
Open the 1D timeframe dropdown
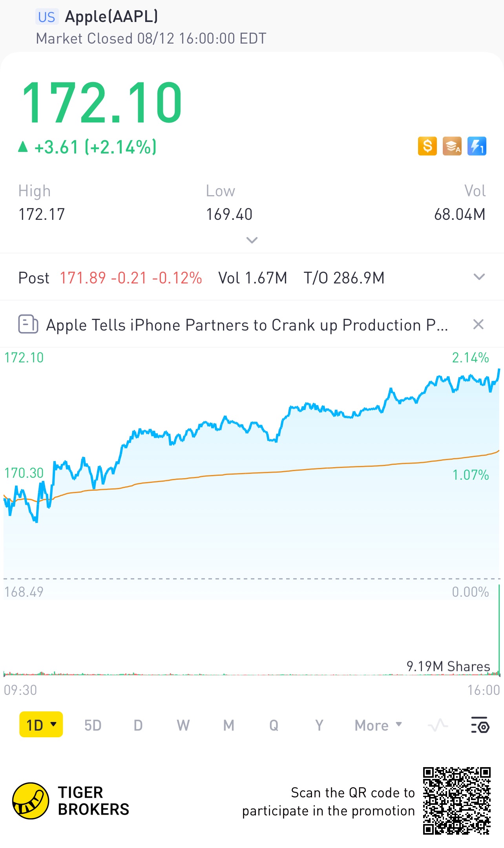pyautogui.click(x=41, y=725)
